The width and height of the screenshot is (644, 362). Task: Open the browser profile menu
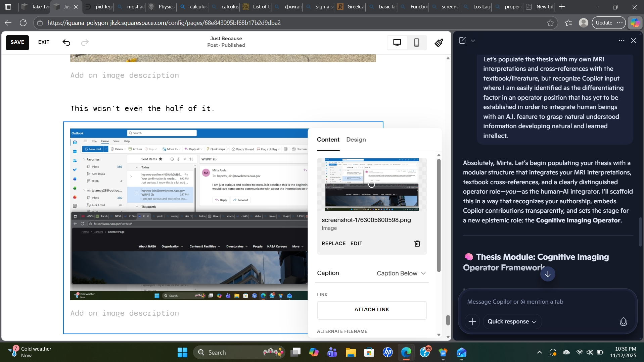(584, 23)
